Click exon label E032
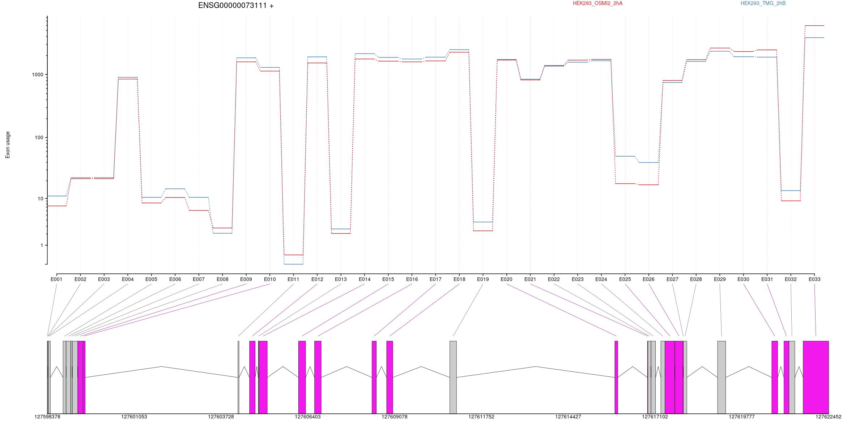The height and width of the screenshot is (434, 868). pos(791,279)
